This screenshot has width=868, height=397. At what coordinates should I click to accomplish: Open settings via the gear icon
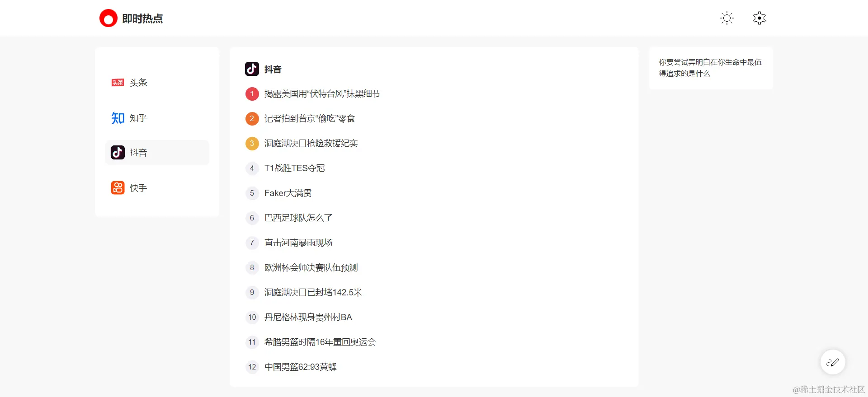[x=759, y=19]
